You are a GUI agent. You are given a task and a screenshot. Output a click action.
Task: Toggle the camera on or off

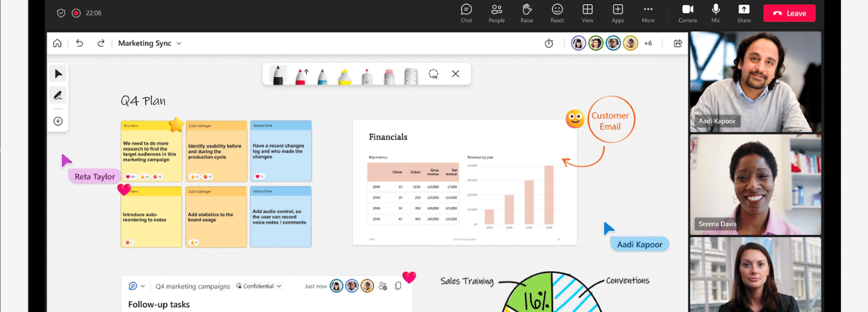[x=687, y=12]
